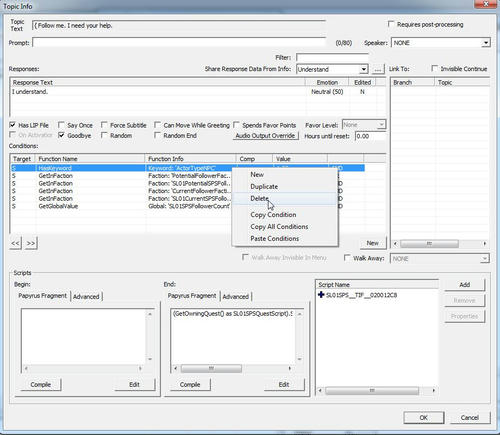Click into the Prompt text field
Image resolution: width=500 pixels, height=435 pixels.
click(x=179, y=43)
